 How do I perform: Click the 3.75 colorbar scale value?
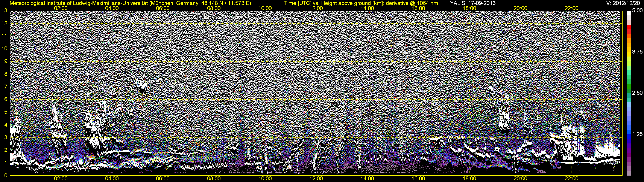coord(637,52)
